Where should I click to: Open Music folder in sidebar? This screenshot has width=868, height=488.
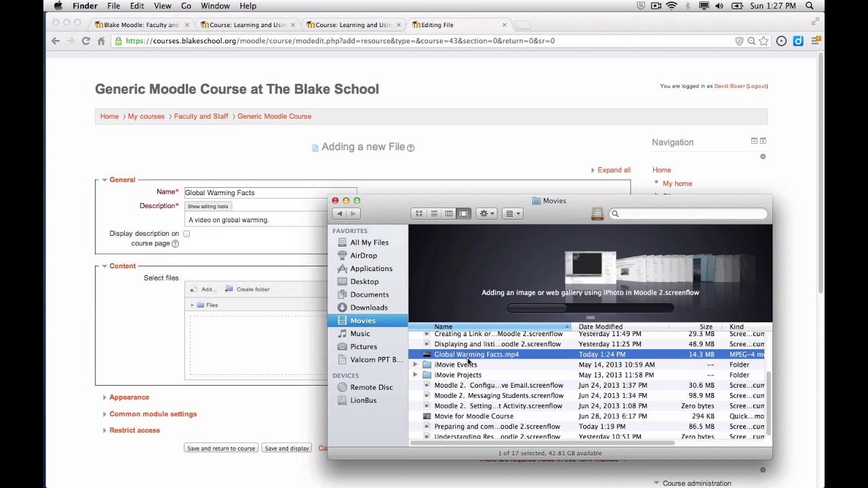360,333
